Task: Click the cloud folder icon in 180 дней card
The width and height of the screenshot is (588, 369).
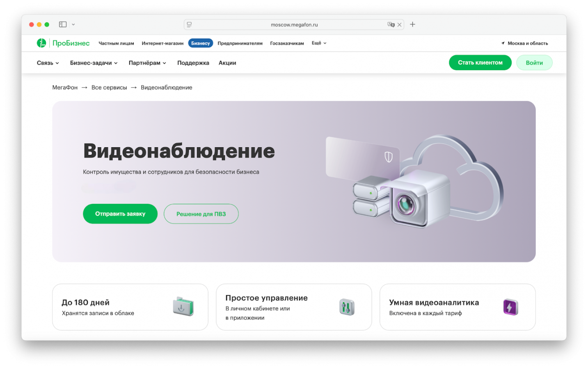Action: [183, 306]
